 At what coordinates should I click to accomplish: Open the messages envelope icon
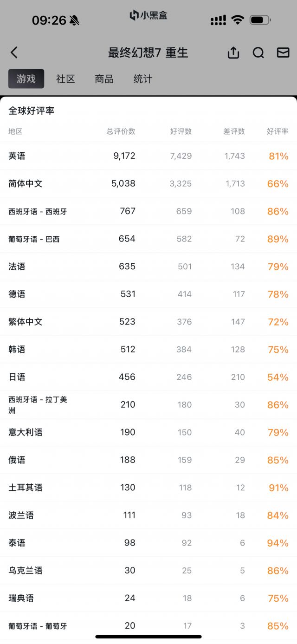(x=283, y=52)
